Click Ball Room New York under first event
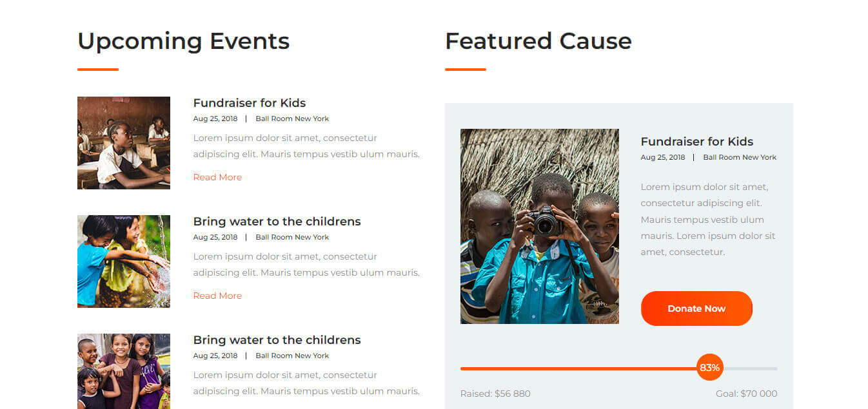 (292, 119)
